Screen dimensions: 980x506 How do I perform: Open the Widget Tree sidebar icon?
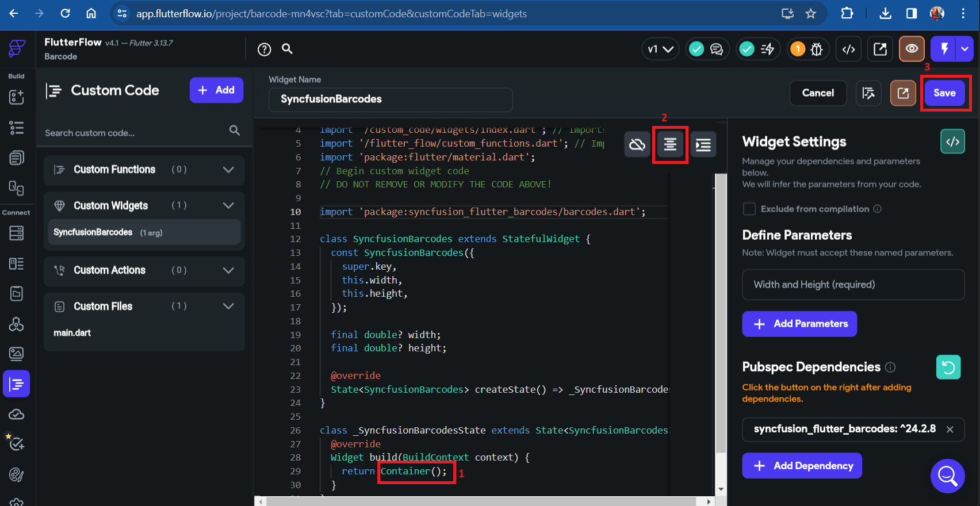coord(17,128)
